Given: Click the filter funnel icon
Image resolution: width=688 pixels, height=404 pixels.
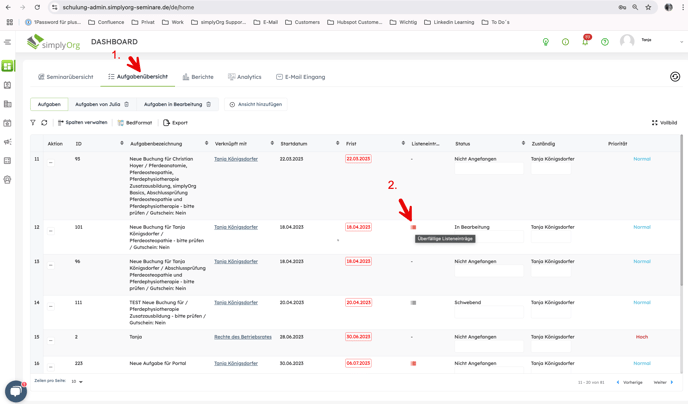Looking at the screenshot, I should pyautogui.click(x=33, y=123).
